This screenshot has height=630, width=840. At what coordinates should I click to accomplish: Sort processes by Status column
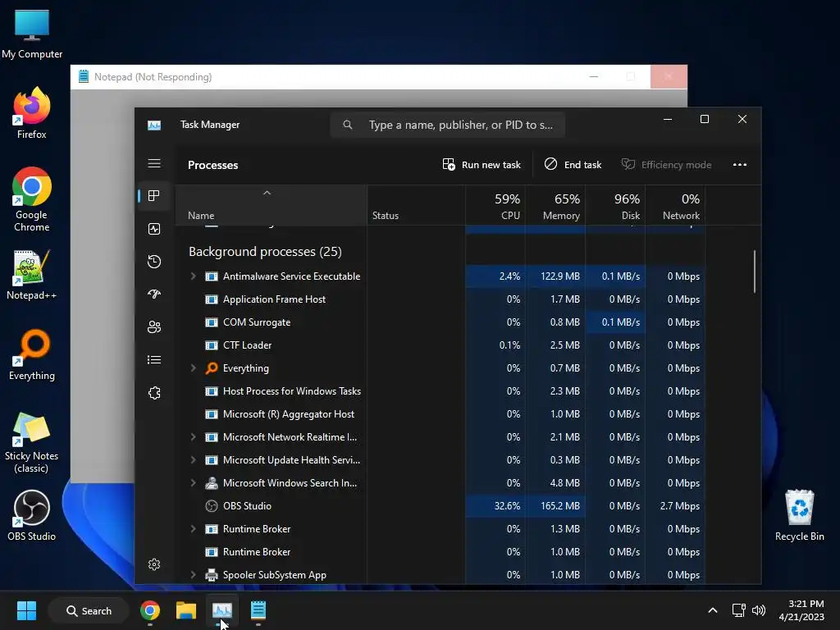[x=416, y=206]
